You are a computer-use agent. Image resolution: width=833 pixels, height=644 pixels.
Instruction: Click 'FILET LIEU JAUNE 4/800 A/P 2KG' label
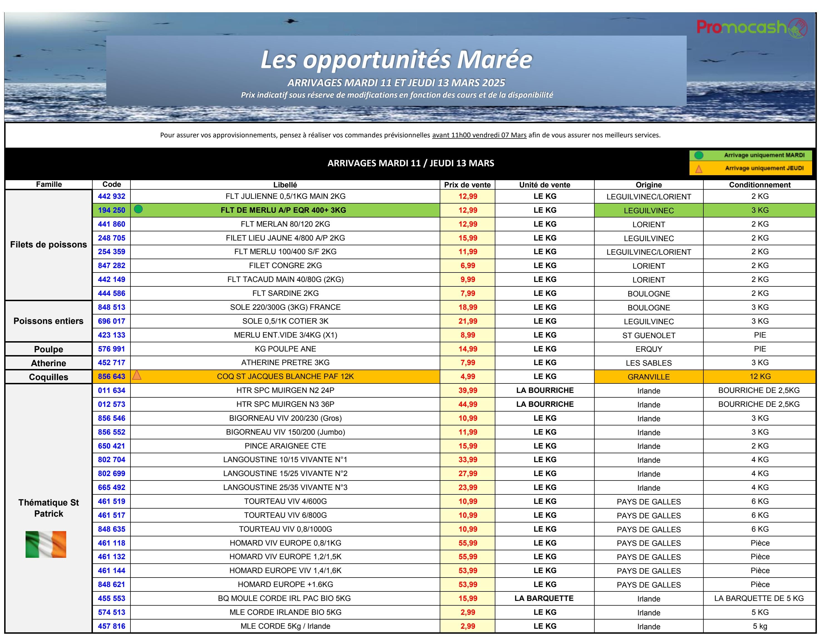pos(285,238)
